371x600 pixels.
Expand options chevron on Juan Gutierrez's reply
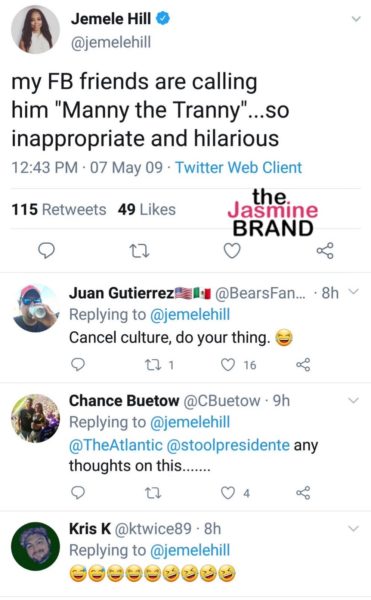click(x=355, y=292)
